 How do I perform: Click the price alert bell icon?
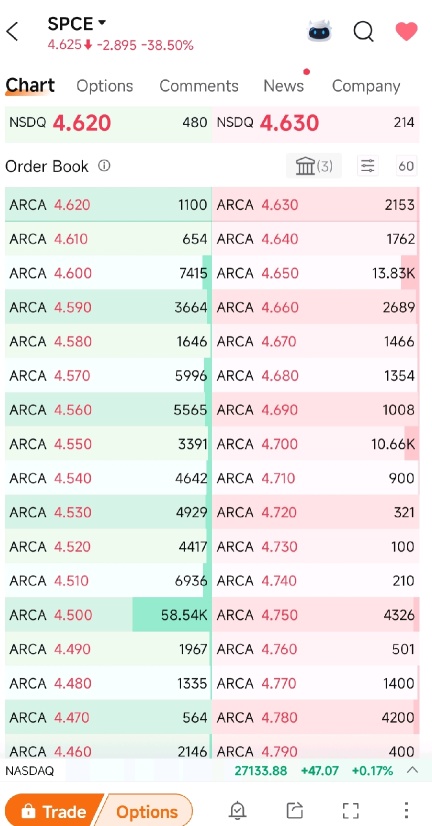[238, 810]
